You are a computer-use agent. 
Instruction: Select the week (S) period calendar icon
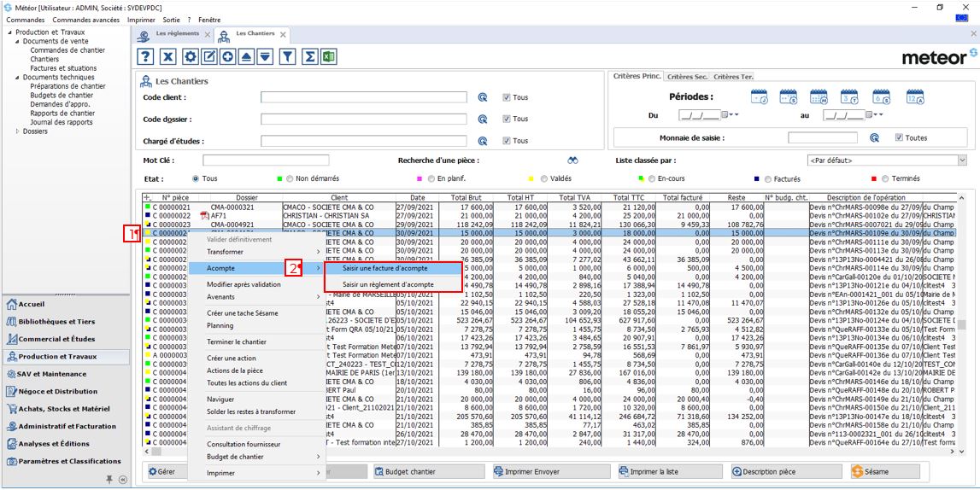click(x=788, y=96)
